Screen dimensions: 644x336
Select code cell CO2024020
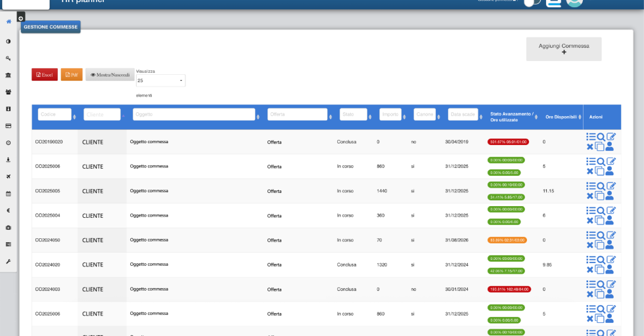pos(47,264)
